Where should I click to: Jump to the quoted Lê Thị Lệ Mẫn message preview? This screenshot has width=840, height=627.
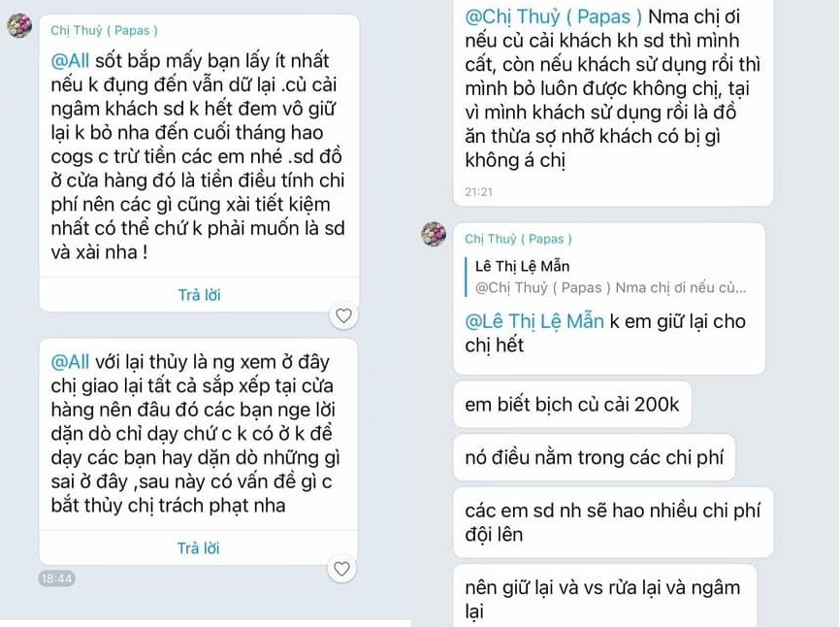pos(610,277)
